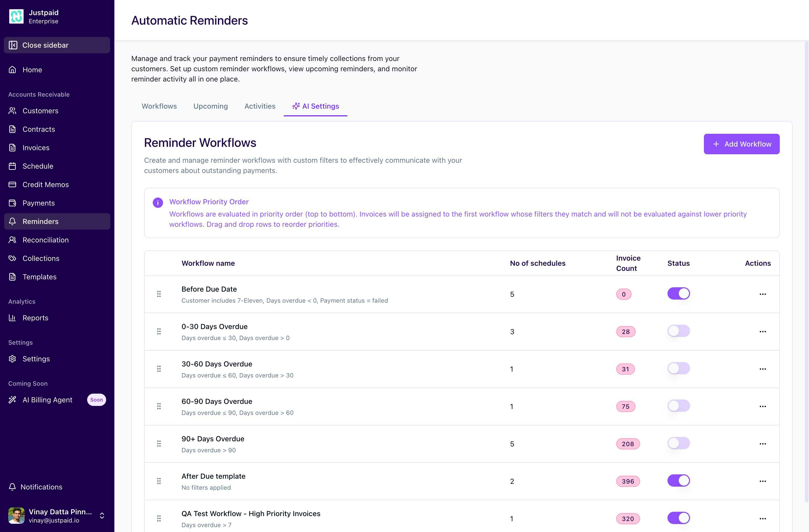
Task: Open the Activities tab
Action: pyautogui.click(x=260, y=106)
